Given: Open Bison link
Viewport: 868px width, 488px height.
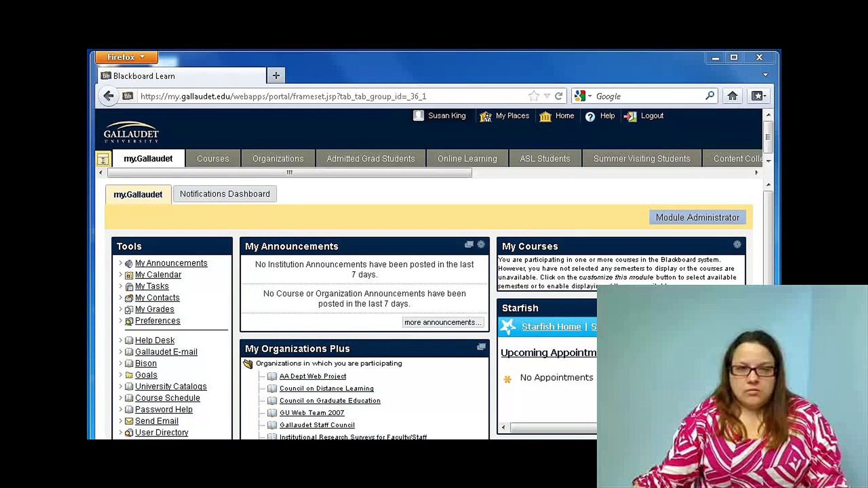Looking at the screenshot, I should (x=146, y=363).
